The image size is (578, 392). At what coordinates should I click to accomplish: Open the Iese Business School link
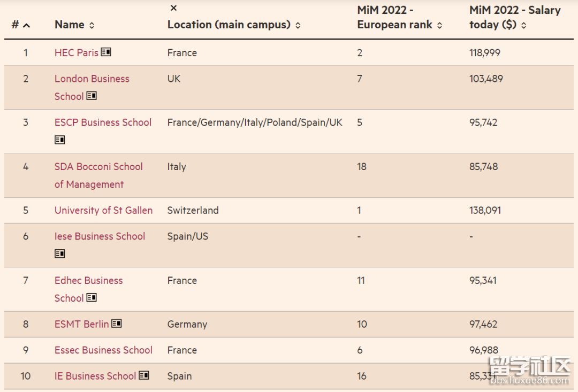click(100, 236)
